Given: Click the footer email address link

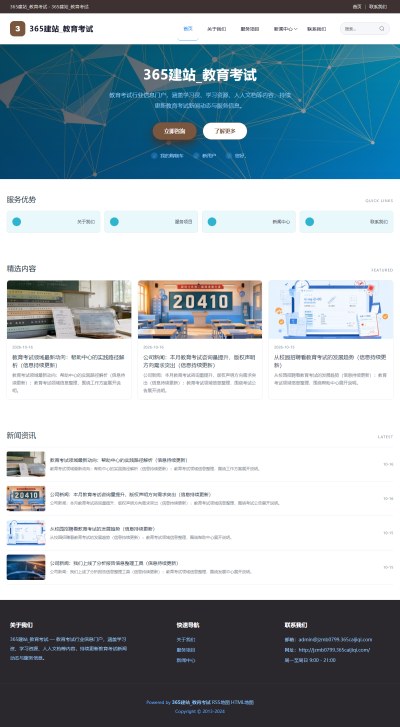Looking at the screenshot, I should tap(335, 639).
